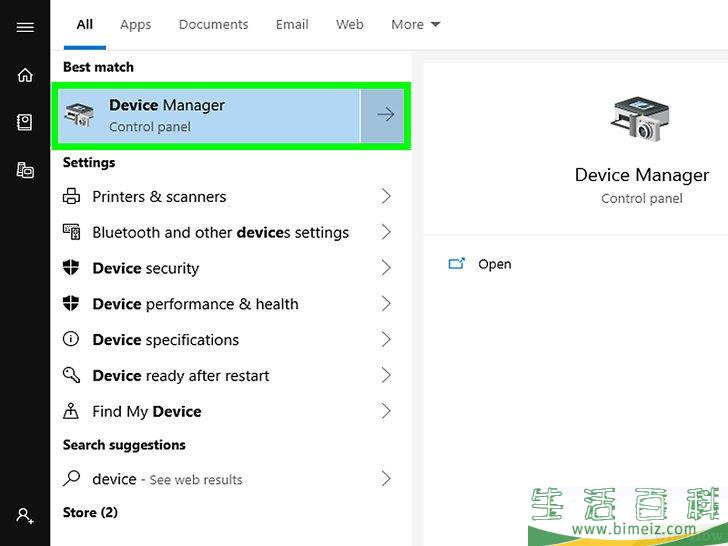Click Open in the preview pane
The width and height of the screenshot is (728, 546).
click(494, 264)
